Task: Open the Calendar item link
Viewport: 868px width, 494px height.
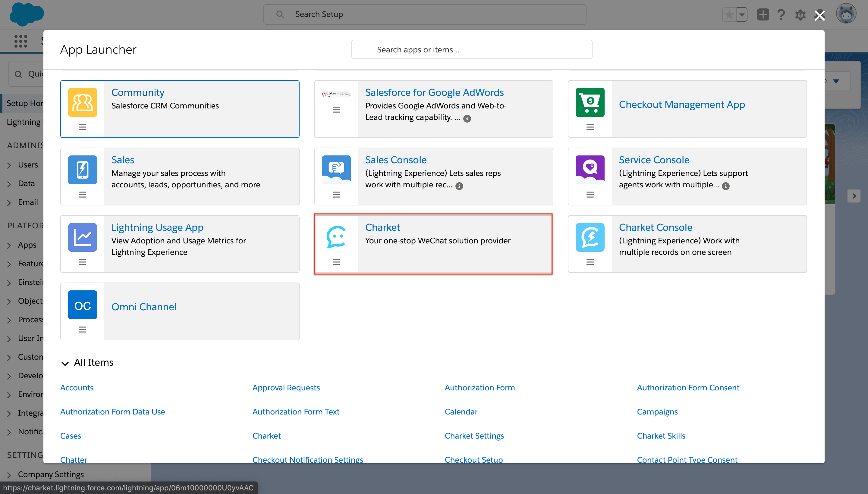Action: click(x=461, y=411)
